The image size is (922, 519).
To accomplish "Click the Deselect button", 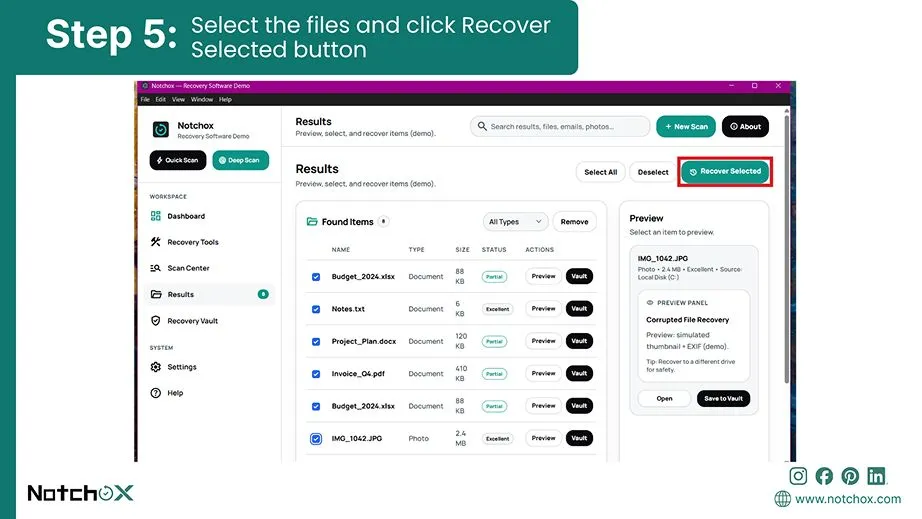I will [x=653, y=172].
